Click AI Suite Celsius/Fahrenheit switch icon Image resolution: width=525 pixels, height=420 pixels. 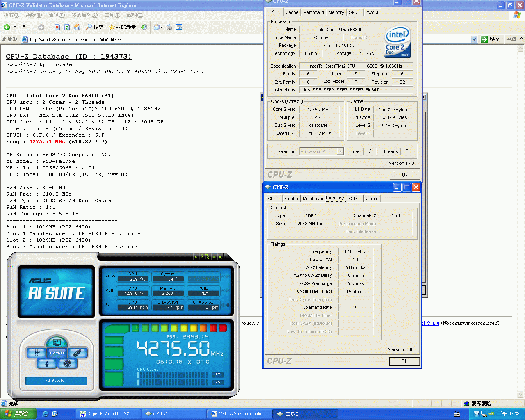click(208, 257)
